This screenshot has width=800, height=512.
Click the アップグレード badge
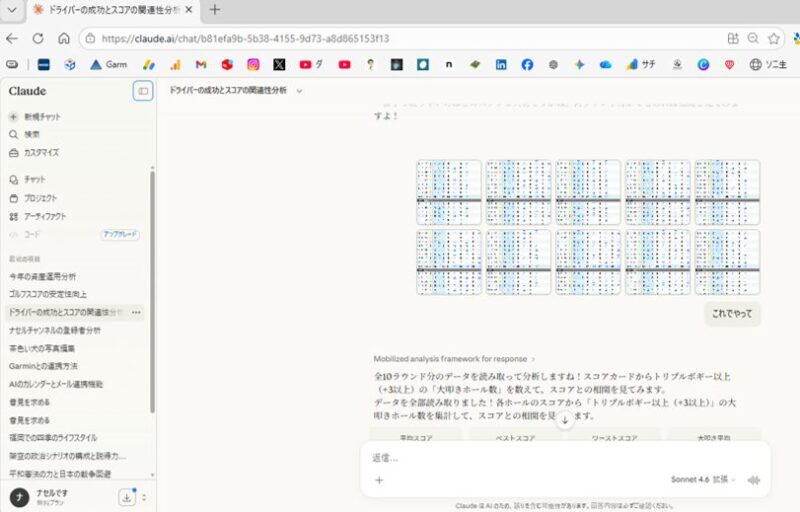(x=120, y=234)
